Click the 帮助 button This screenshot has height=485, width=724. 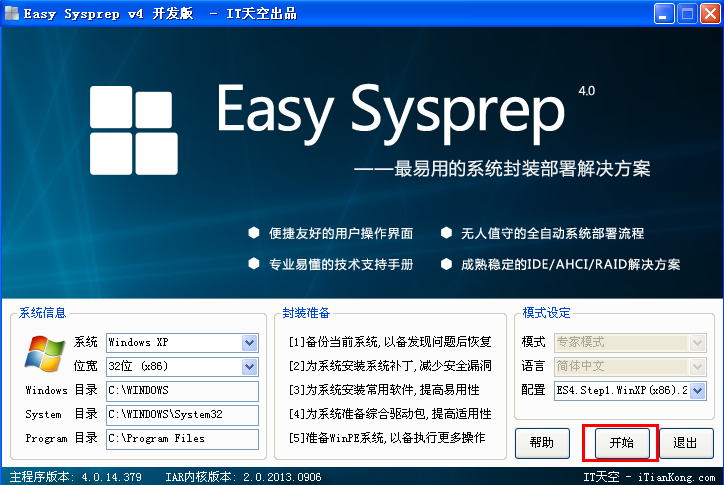coord(542,442)
